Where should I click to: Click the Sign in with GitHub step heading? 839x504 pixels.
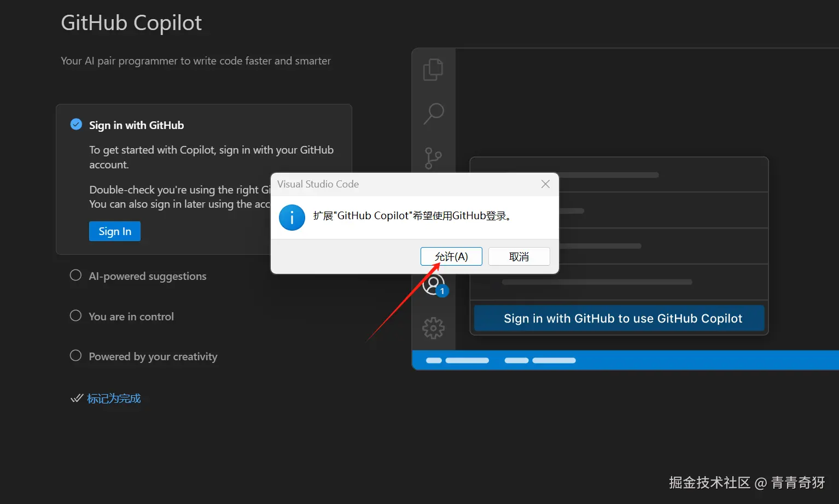point(137,125)
